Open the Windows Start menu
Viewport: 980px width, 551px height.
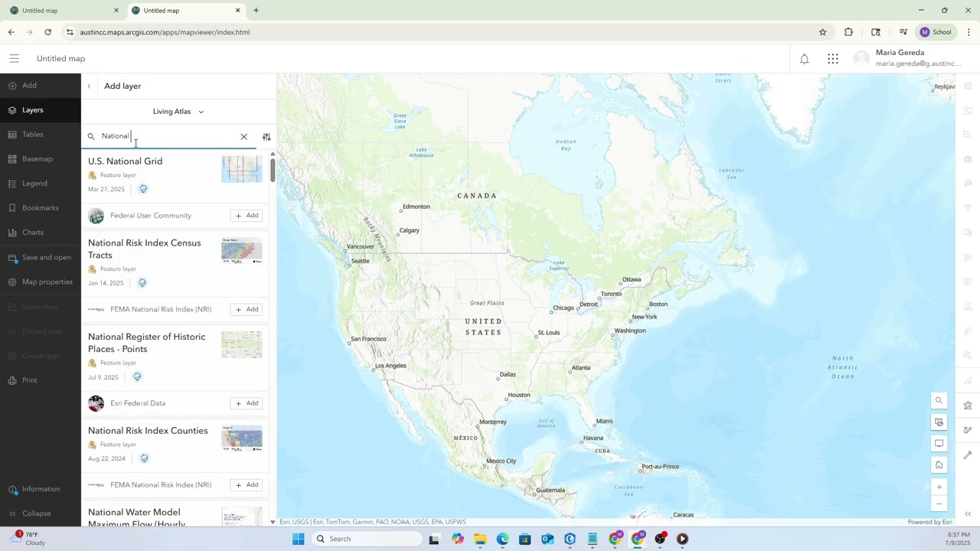coord(298,540)
